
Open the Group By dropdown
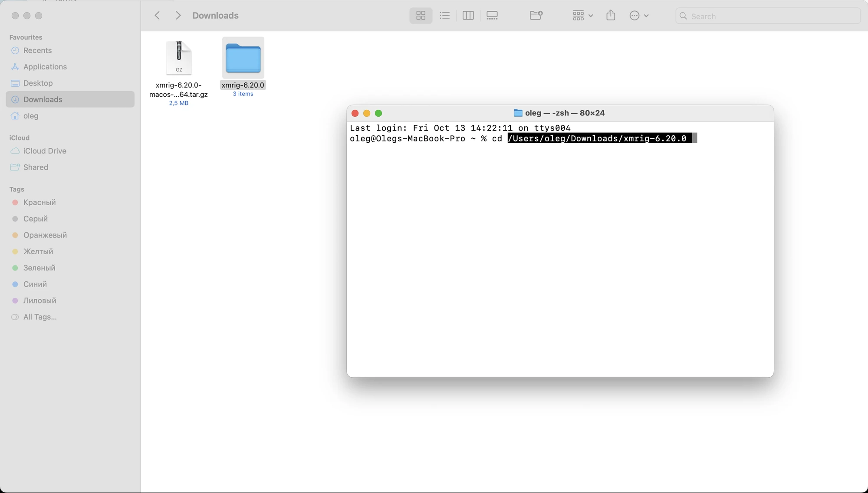(582, 16)
